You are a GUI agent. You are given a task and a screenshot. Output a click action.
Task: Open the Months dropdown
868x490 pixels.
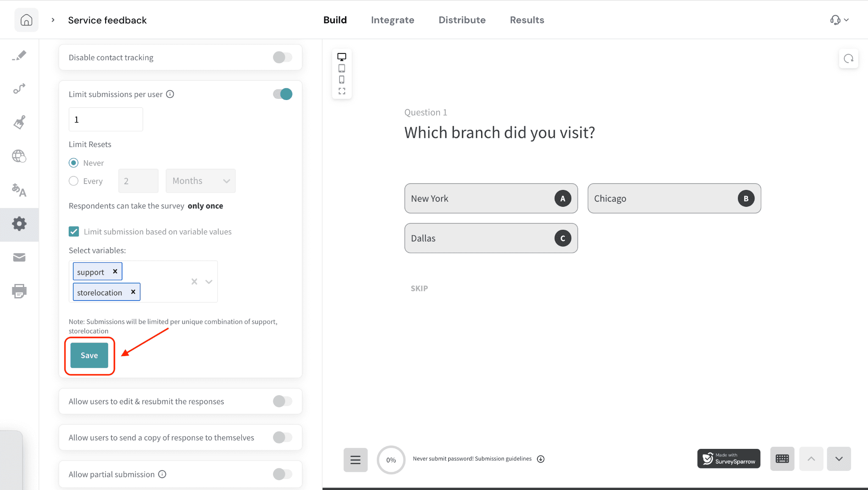(200, 181)
